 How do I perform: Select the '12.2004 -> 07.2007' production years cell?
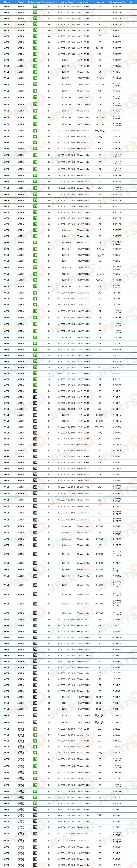click(66, 457)
